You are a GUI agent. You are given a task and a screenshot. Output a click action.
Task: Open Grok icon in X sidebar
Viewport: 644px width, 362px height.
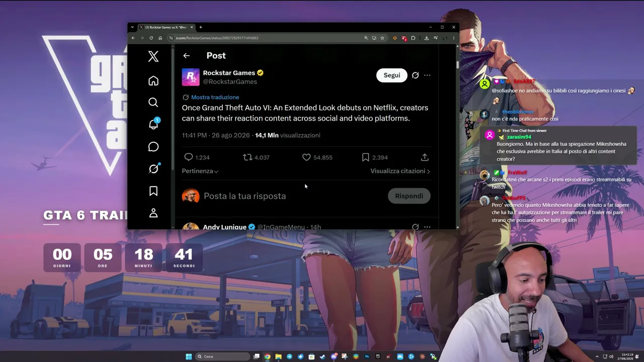153,169
